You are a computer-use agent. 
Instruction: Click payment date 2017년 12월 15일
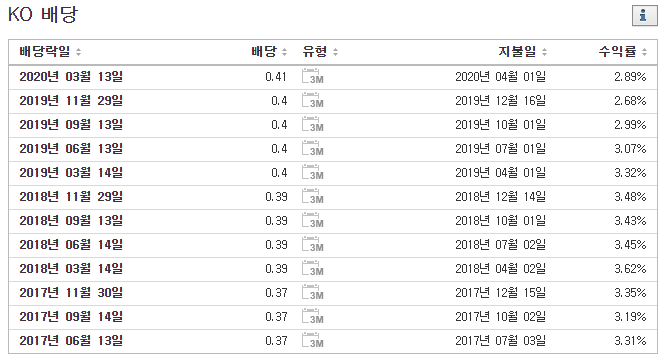point(500,292)
